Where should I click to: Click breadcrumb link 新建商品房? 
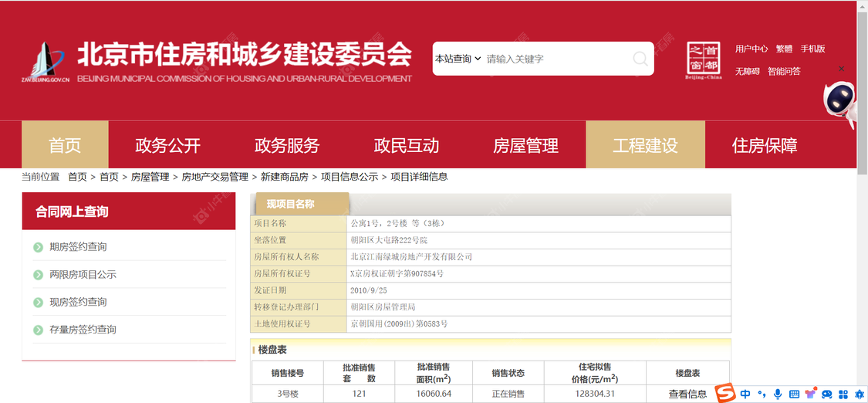tap(285, 177)
